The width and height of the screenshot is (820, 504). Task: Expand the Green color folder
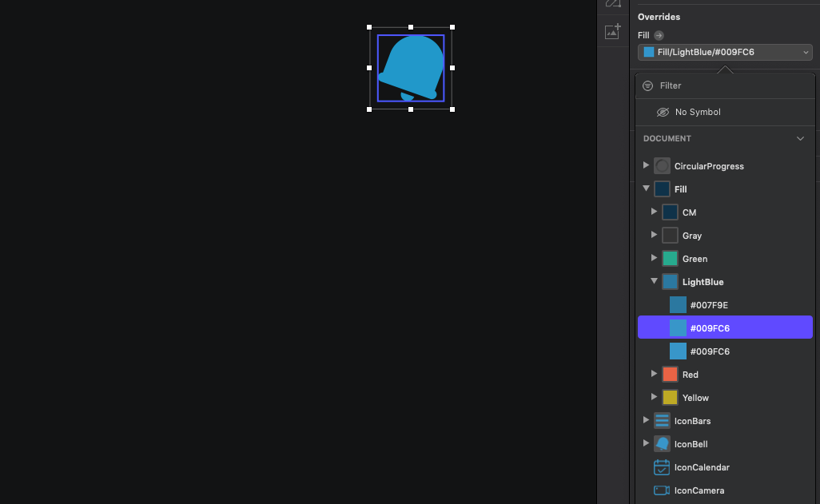coord(655,258)
